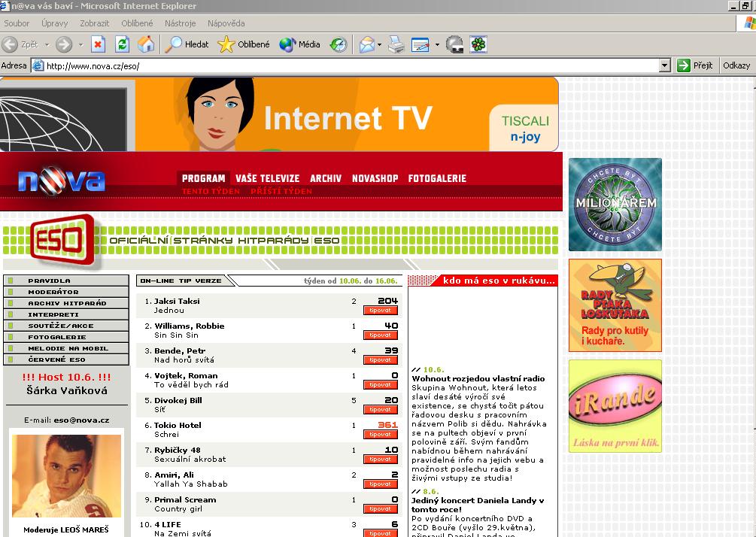756x537 pixels.
Task: Open FOTOGALERIE in the ESO sidebar
Action: point(66,337)
